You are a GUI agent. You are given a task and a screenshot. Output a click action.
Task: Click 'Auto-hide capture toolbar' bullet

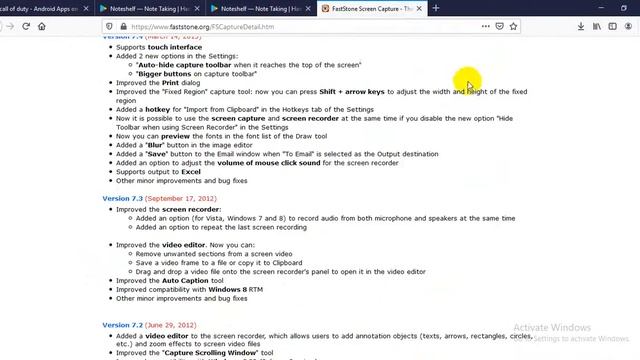[249, 65]
